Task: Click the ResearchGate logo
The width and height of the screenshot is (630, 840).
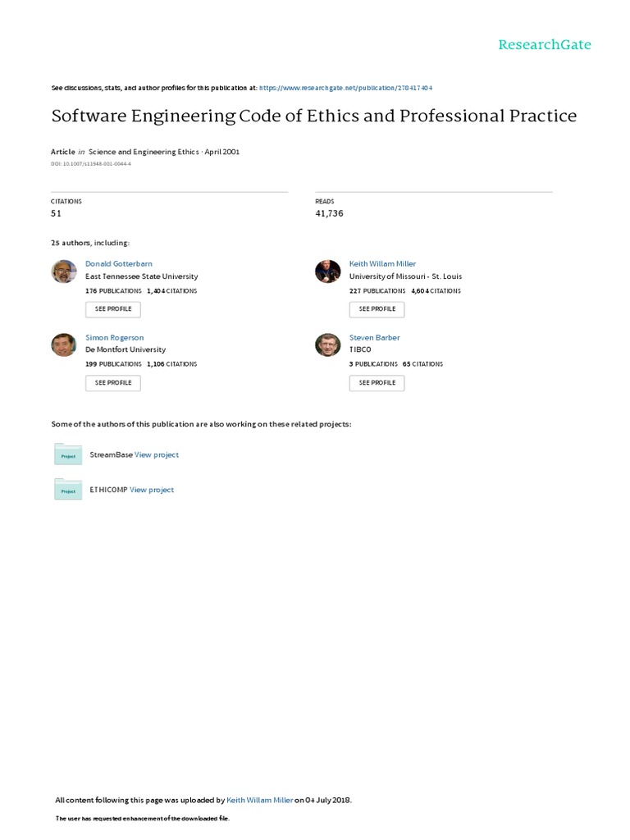Action: click(545, 44)
